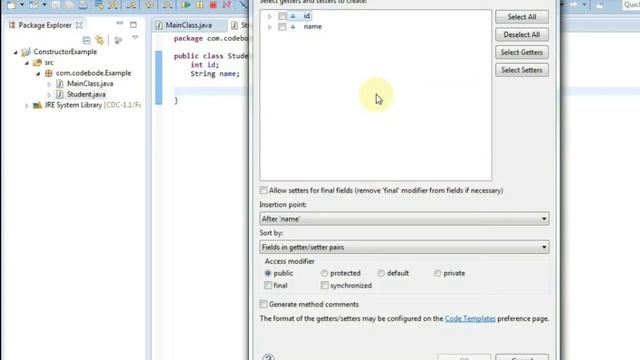The height and width of the screenshot is (360, 640).
Task: Click the com.codebode.Example package icon
Action: click(x=49, y=73)
